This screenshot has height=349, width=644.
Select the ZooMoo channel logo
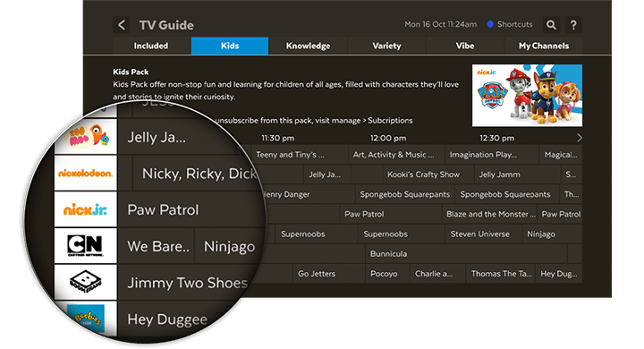86,137
